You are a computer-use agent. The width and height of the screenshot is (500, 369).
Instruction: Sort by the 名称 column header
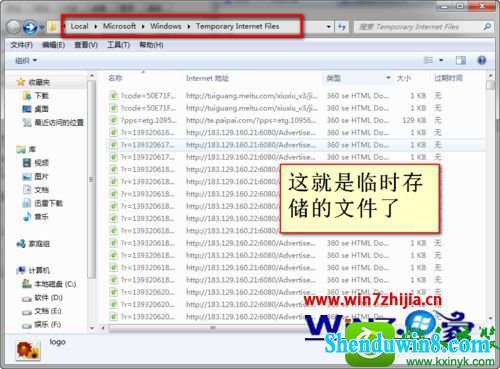pos(115,78)
